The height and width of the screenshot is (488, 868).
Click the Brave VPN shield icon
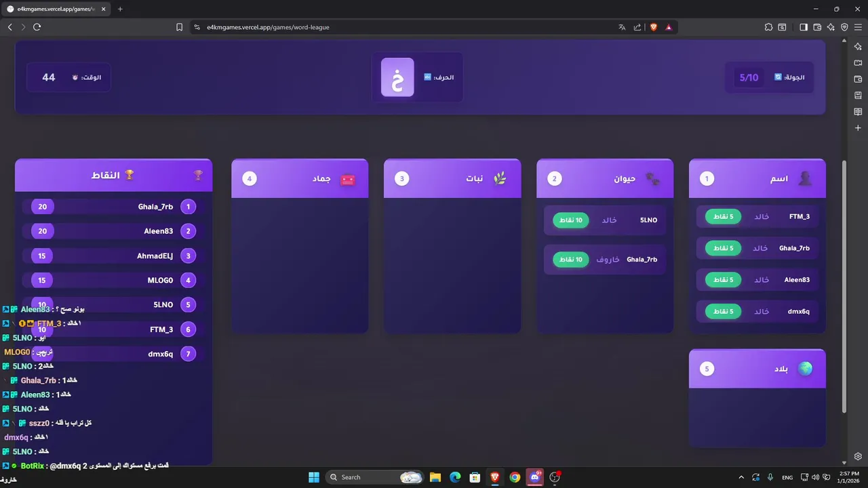coord(844,27)
